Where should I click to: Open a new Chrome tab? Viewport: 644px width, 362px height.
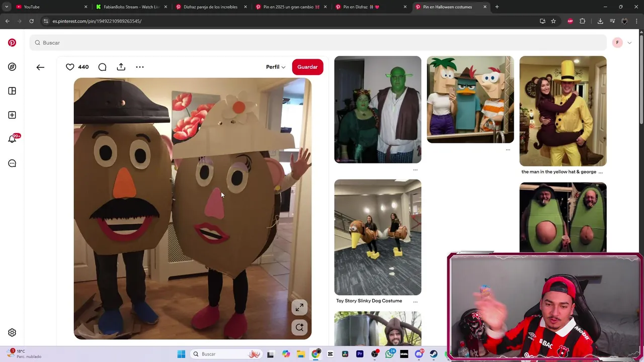497,7
